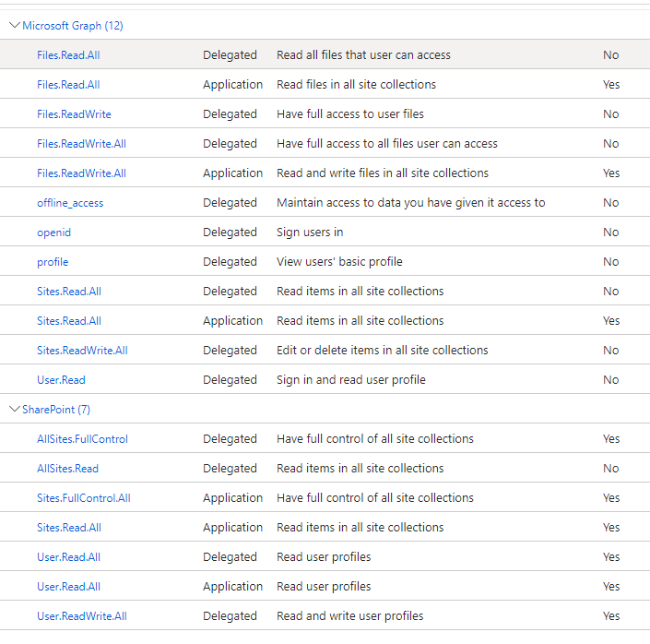
Task: Click 'No' in the Files.ReadWrite row
Action: (x=610, y=114)
